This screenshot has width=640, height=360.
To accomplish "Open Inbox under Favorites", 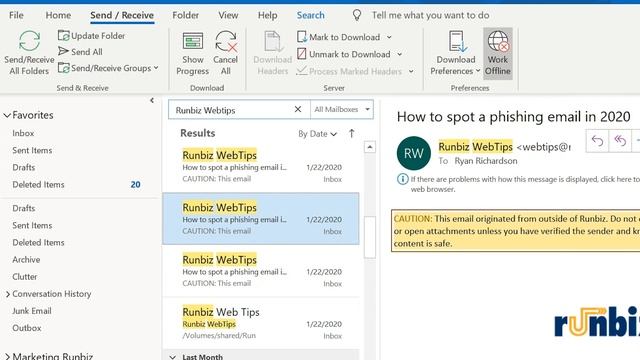I will click(23, 133).
